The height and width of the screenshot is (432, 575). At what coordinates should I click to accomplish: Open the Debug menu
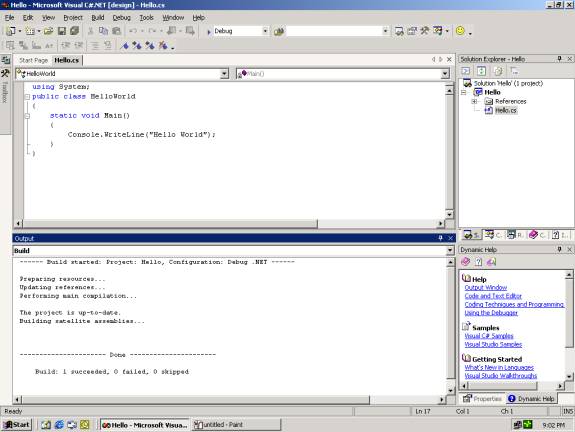(x=121, y=18)
